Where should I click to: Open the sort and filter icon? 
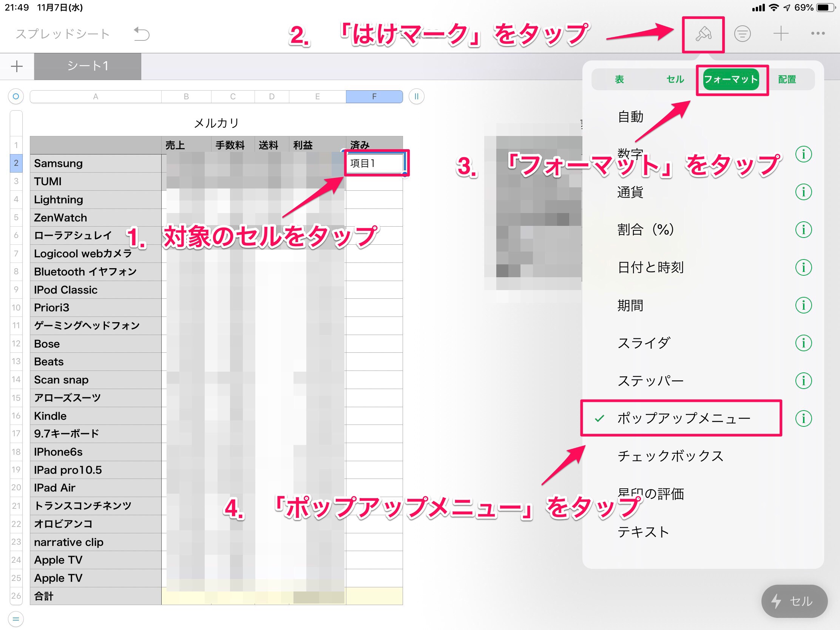[742, 34]
